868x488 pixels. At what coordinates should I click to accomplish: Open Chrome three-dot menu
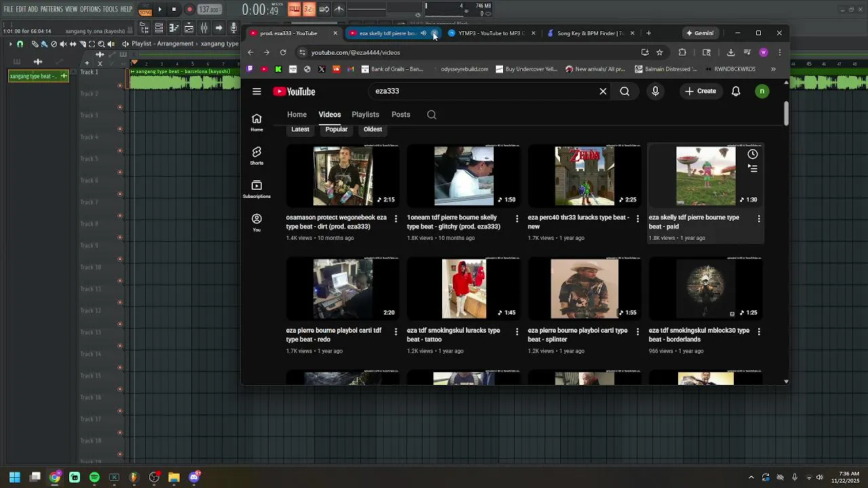[x=781, y=52]
